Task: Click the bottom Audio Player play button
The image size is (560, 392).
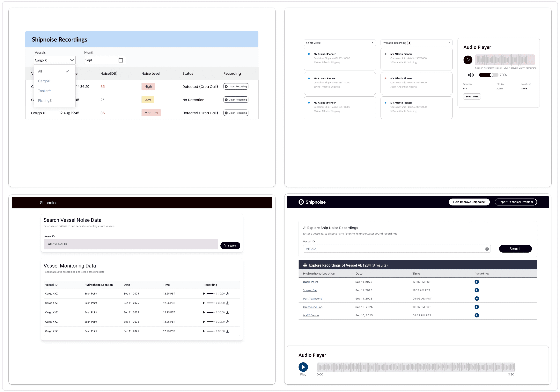Action: 303,367
